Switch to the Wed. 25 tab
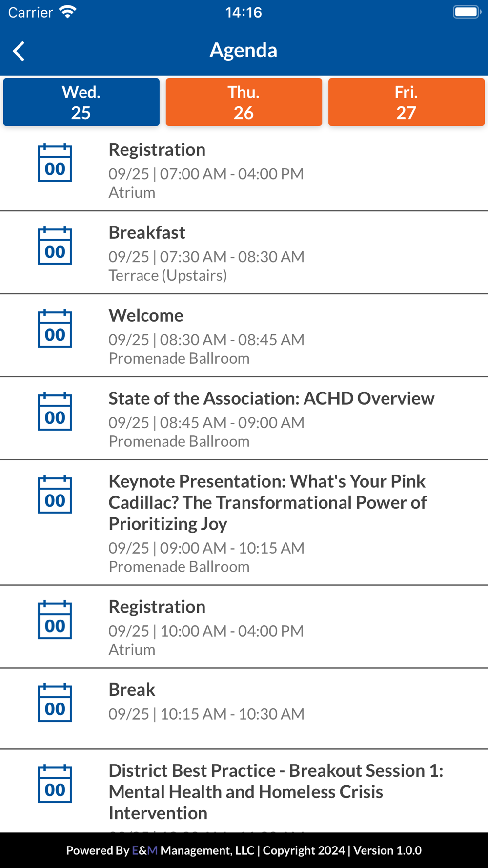The height and width of the screenshot is (868, 488). tap(81, 102)
